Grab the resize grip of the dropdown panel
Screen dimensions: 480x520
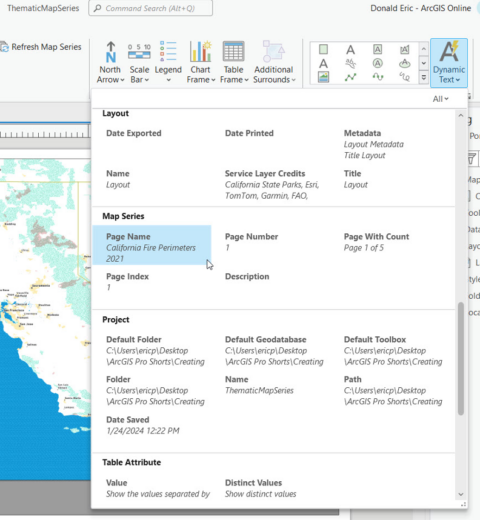coord(463,505)
